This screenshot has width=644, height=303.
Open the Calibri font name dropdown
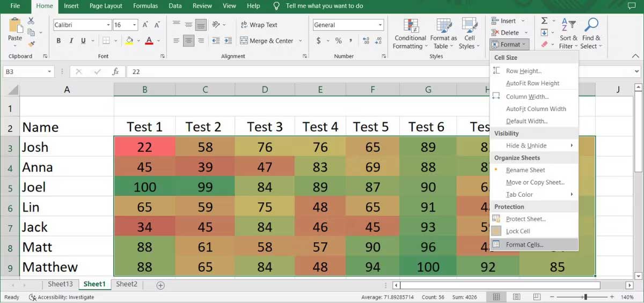coord(108,25)
